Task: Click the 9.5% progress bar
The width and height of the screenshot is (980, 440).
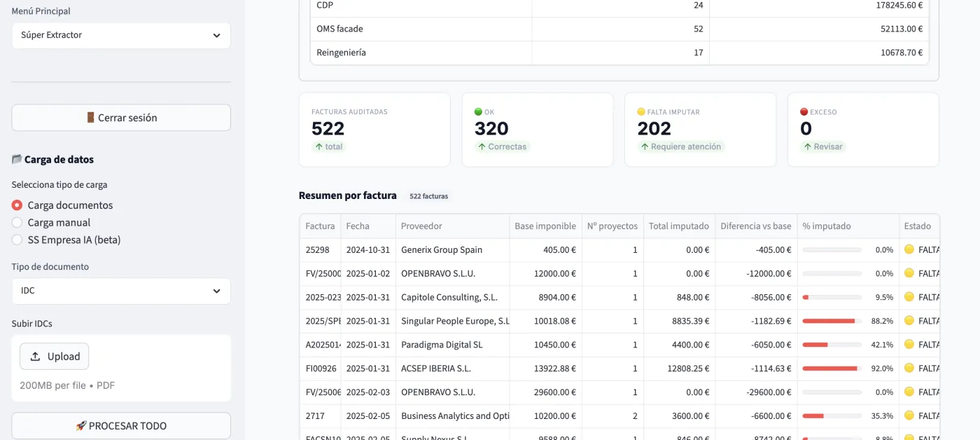Action: [832, 297]
